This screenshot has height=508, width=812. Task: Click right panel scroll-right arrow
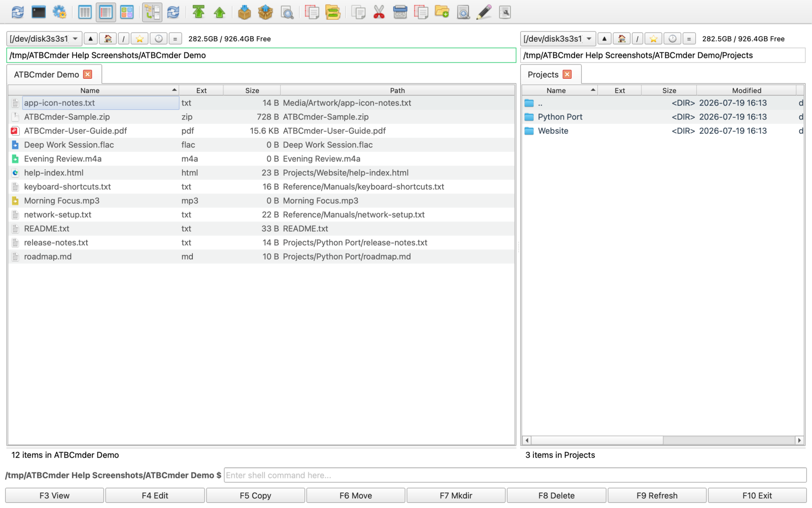click(x=800, y=440)
